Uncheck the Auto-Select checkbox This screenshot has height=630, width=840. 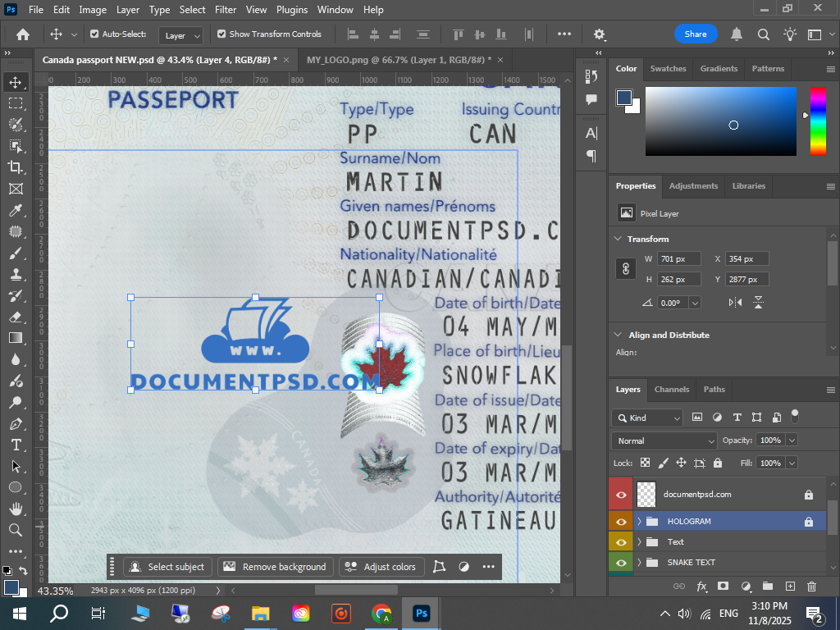point(94,34)
